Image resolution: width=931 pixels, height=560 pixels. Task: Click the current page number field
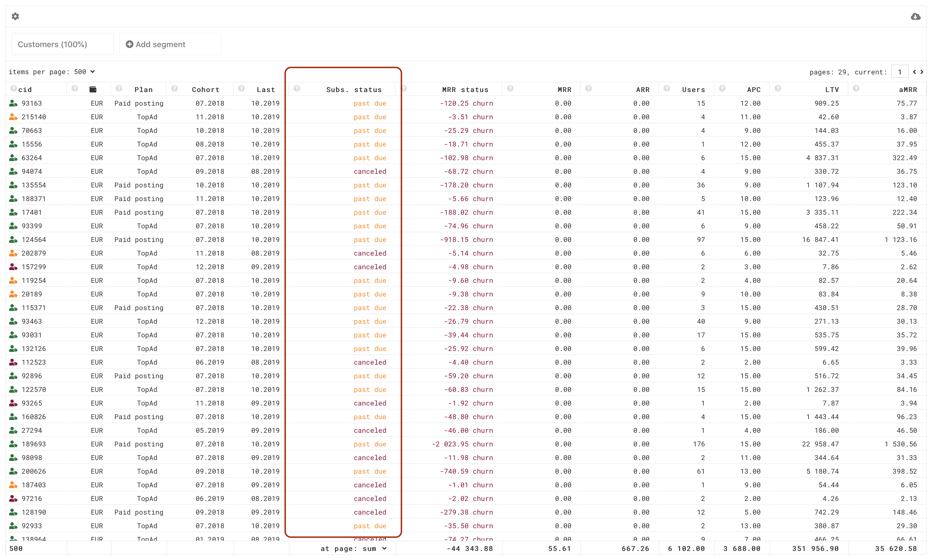900,72
